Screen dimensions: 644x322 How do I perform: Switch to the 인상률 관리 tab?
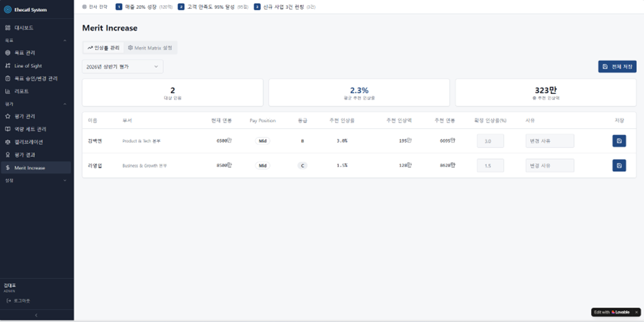coord(103,48)
